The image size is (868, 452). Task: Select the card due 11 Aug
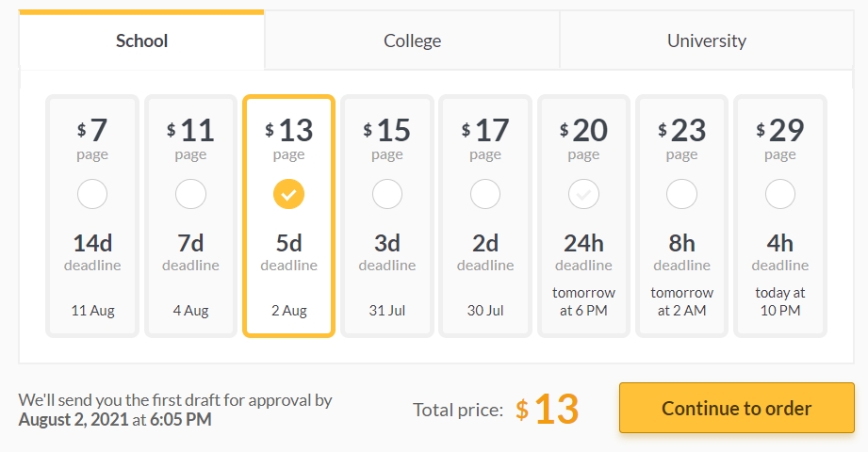point(92,216)
